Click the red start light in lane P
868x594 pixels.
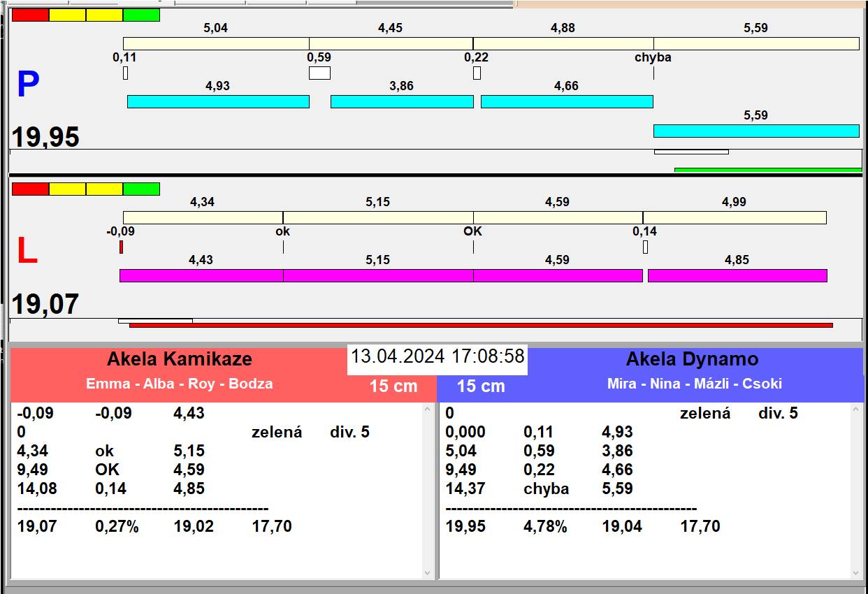coord(31,15)
